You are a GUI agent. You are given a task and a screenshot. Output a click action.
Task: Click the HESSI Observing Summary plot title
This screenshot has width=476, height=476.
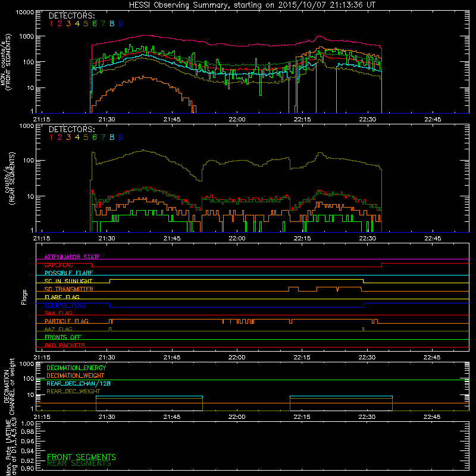(252, 5)
